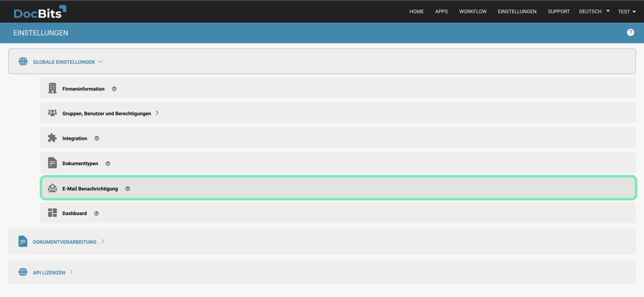Open help via header question mark icon
This screenshot has height=297, width=644.
(630, 33)
